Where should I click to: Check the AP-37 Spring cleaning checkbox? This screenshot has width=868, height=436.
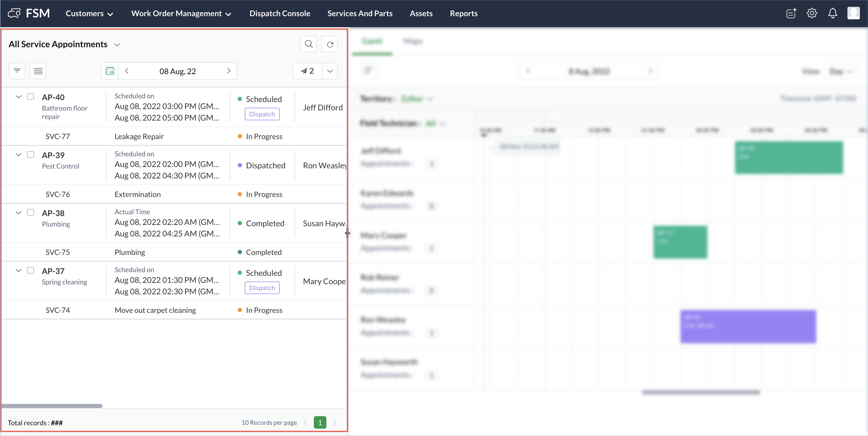click(x=31, y=270)
